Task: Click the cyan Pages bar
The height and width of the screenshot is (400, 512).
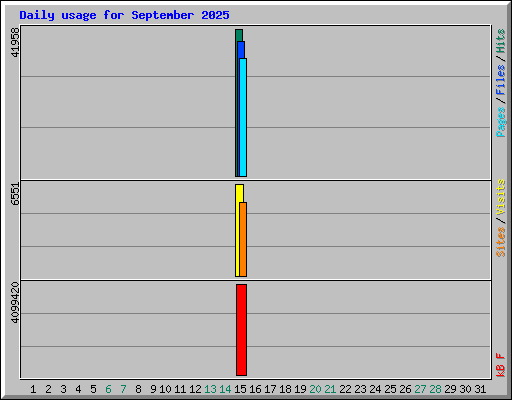Action: (243, 117)
